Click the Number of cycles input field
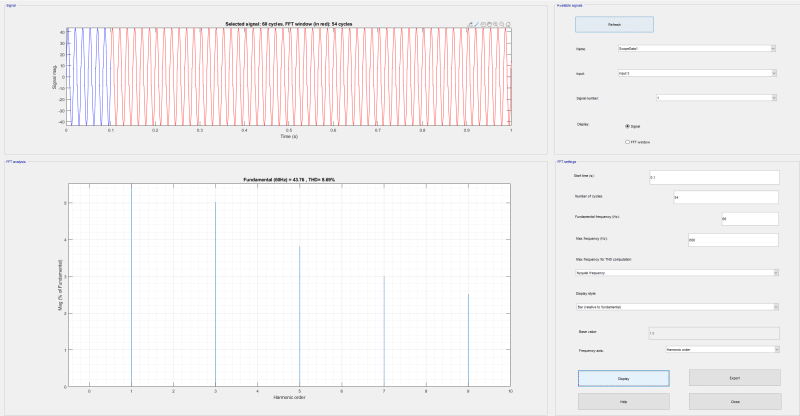The image size is (800, 416). click(726, 197)
